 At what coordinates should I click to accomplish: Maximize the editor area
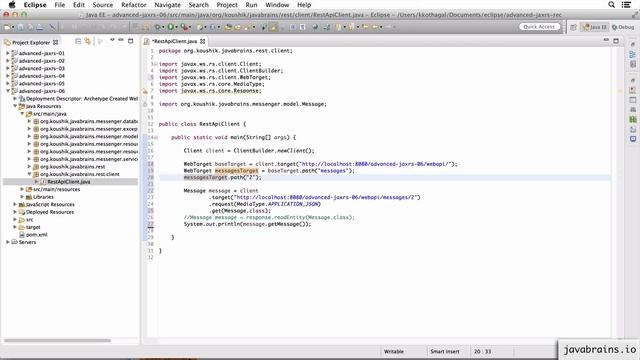[x=616, y=41]
